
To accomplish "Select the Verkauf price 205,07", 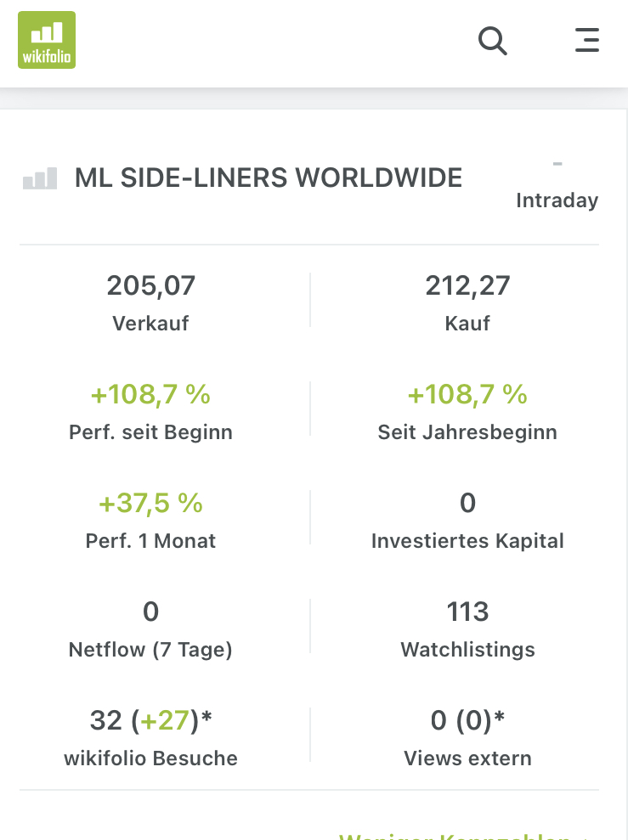I will click(x=151, y=286).
